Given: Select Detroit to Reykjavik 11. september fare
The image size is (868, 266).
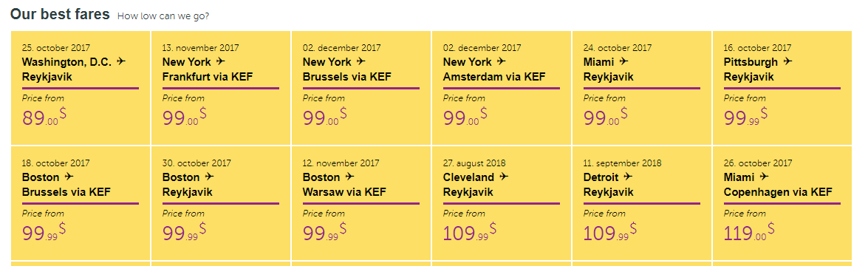Looking at the screenshot, I should 642,203.
